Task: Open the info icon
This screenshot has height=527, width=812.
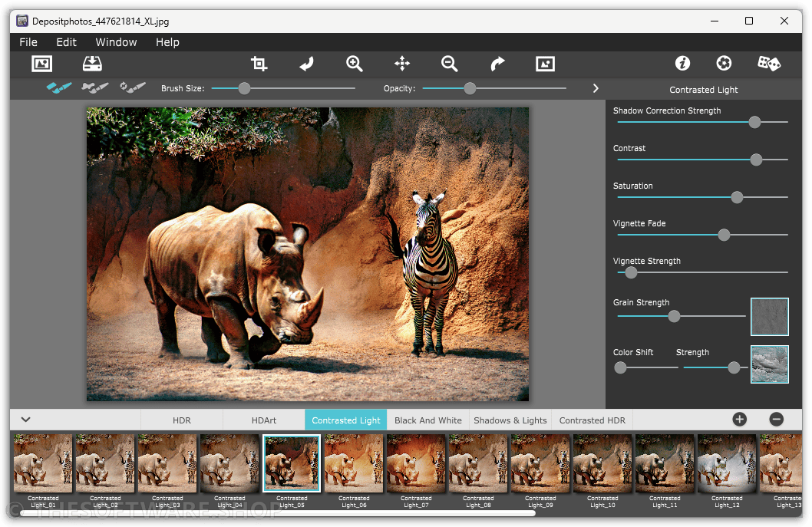Action: 682,63
